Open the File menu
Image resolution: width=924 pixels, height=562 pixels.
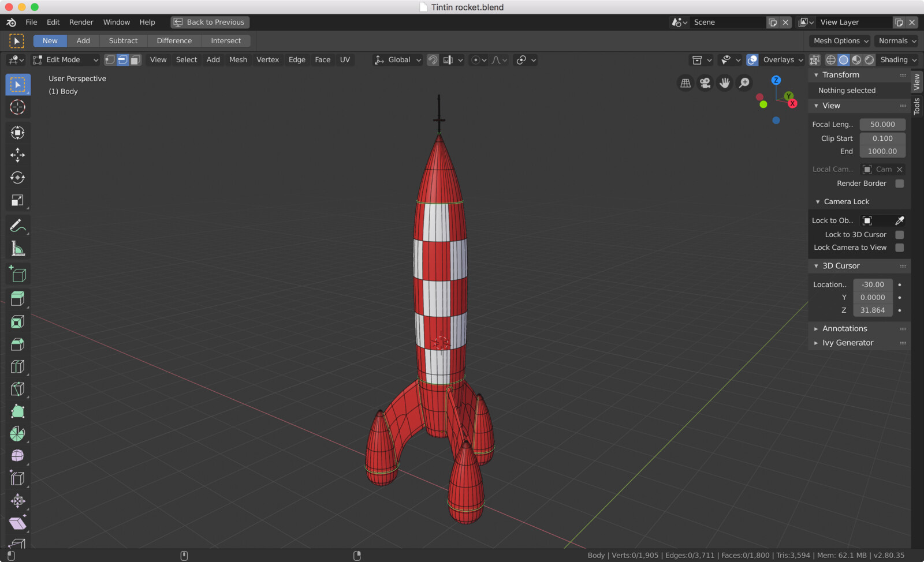point(31,23)
